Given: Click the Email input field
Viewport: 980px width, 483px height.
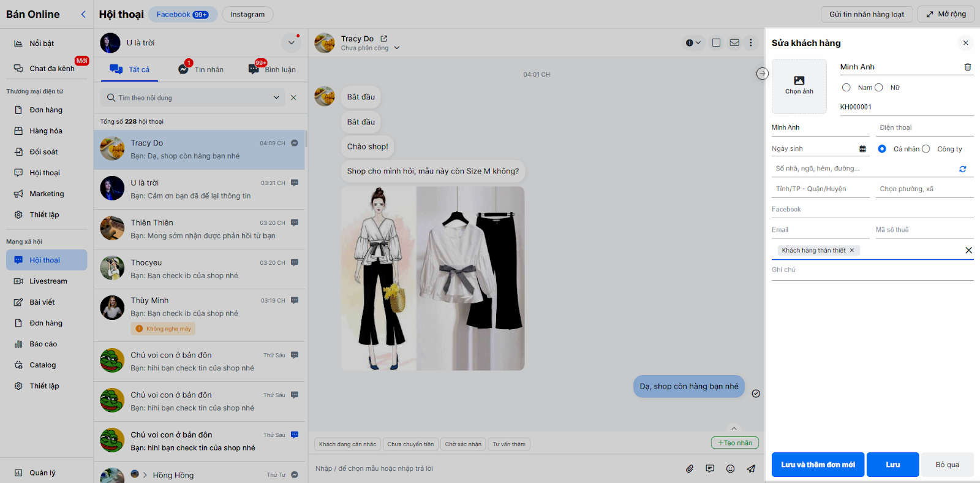Looking at the screenshot, I should tap(821, 230).
